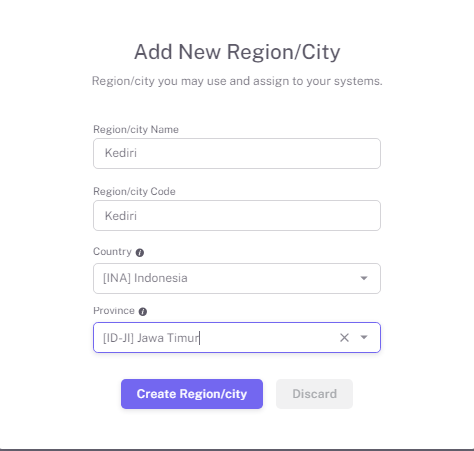Clear the Province selection with the X
Image resolution: width=474 pixels, height=451 pixels.
pyautogui.click(x=344, y=338)
